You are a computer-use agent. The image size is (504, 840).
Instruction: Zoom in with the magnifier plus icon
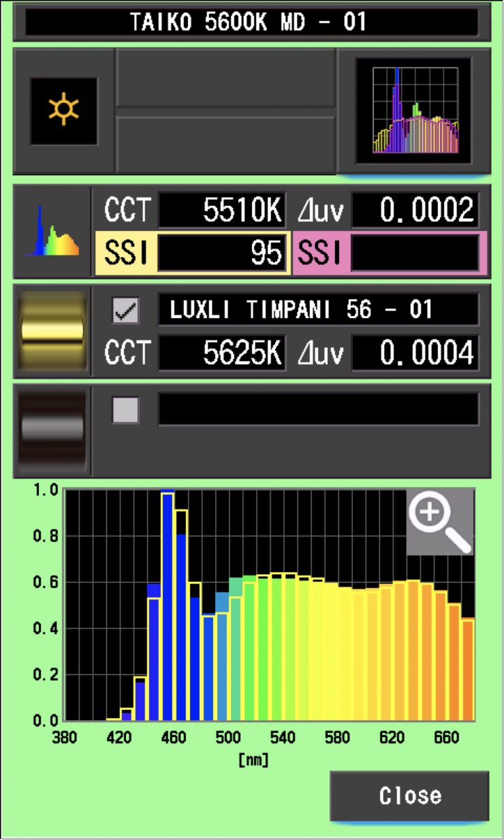pos(440,522)
